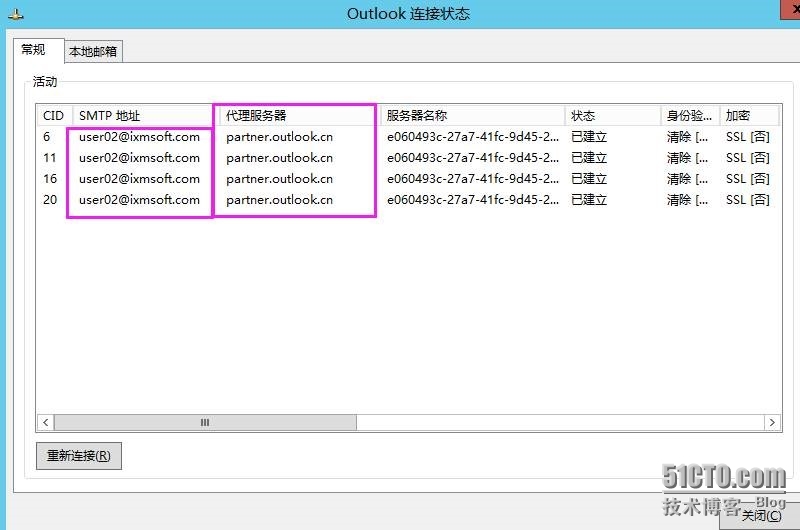Click the horizontal scrollbar thumb
The image size is (800, 530).
tap(205, 422)
